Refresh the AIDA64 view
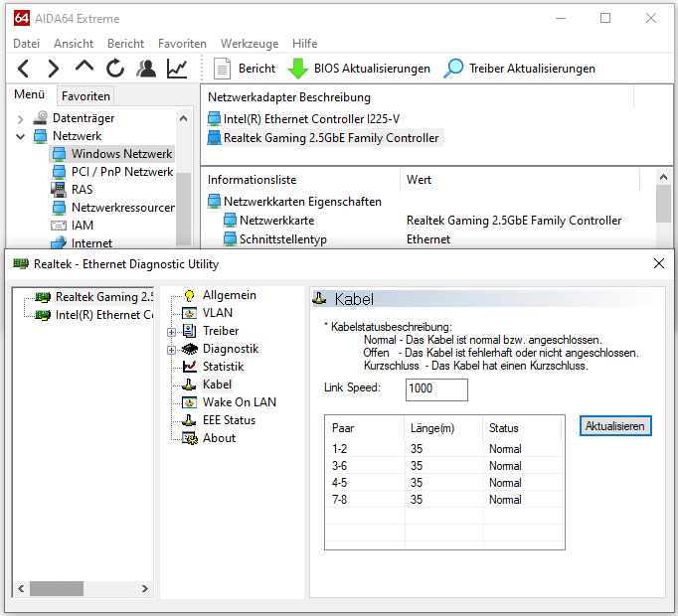 115,69
